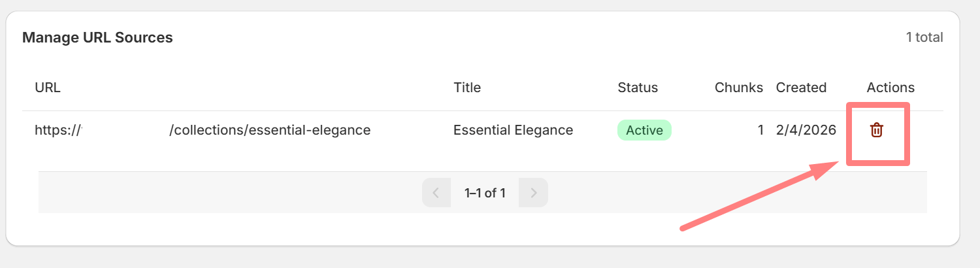The width and height of the screenshot is (980, 268).
Task: Select the Essential Elegance title cell
Action: (x=513, y=130)
